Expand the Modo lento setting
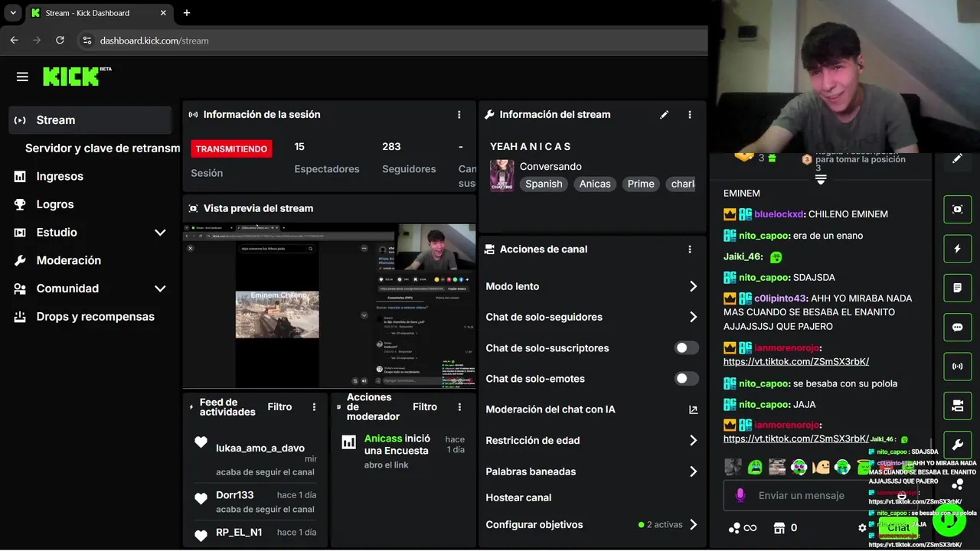980x551 pixels. point(693,286)
